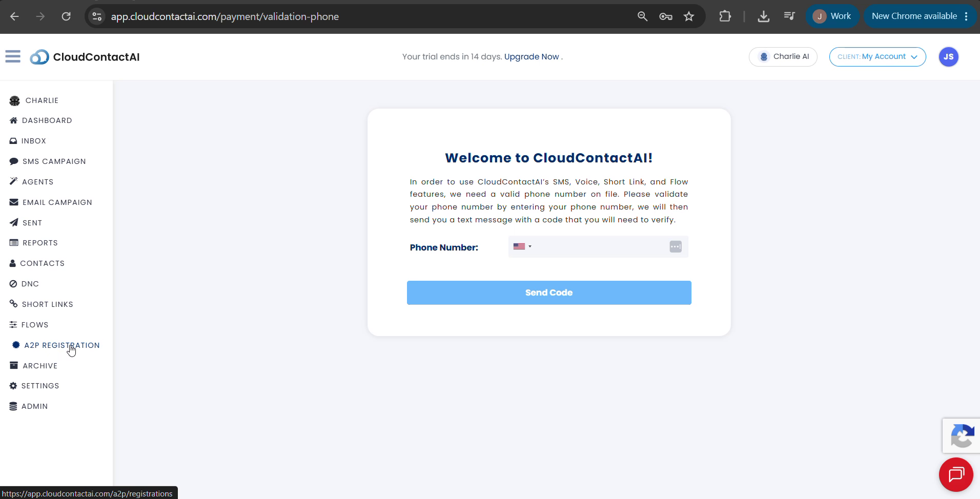The image size is (980, 499).
Task: Click the Charlie octopus sidebar icon
Action: point(14,100)
